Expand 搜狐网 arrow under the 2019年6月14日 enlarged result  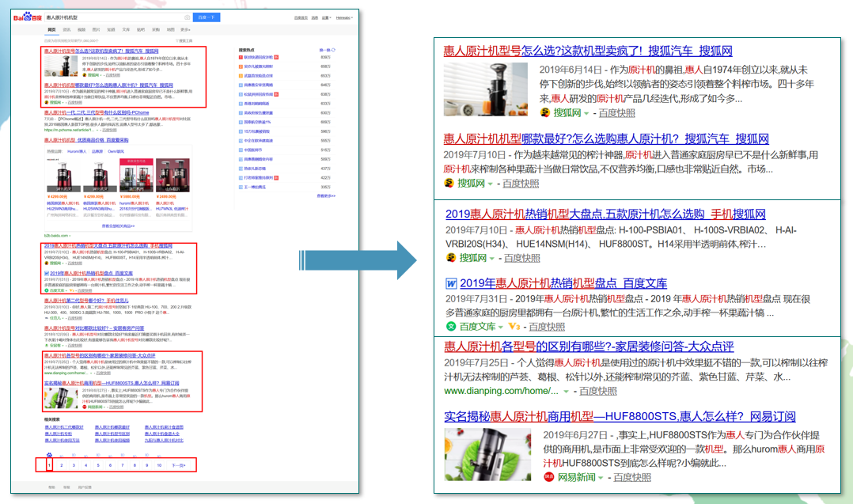[586, 114]
